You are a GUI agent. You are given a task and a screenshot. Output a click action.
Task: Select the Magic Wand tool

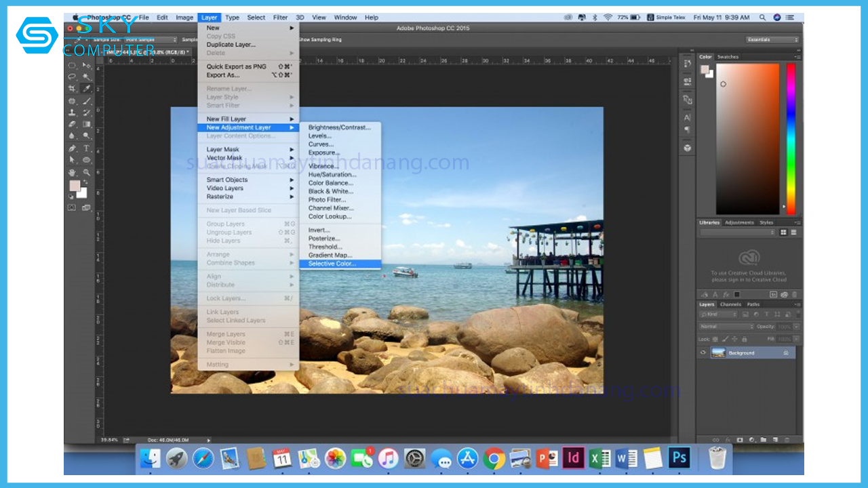point(87,77)
